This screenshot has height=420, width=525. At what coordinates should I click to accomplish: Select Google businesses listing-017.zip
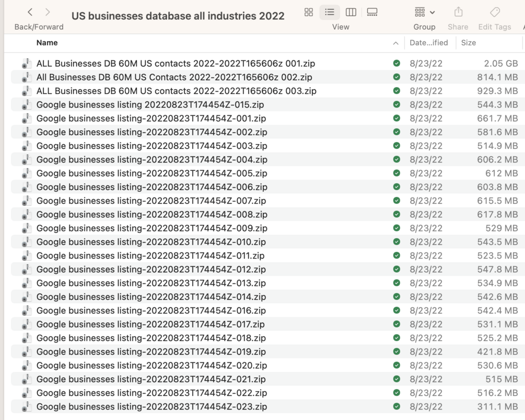click(x=150, y=324)
